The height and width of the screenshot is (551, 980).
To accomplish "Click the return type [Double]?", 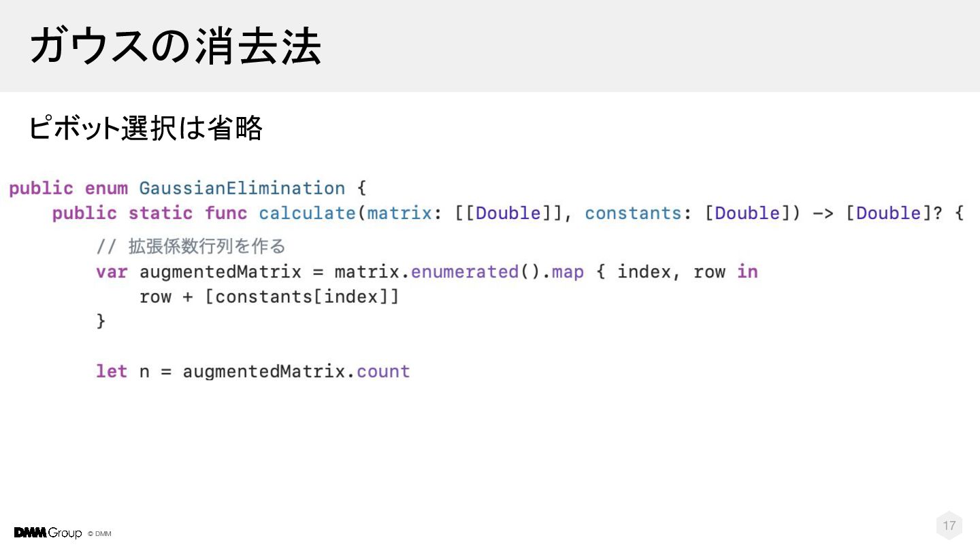I will coord(894,213).
